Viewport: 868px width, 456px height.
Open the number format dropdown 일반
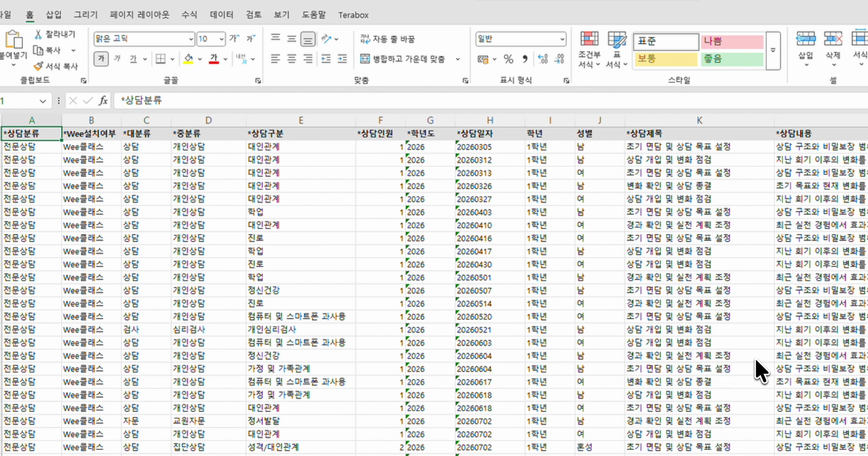point(562,39)
